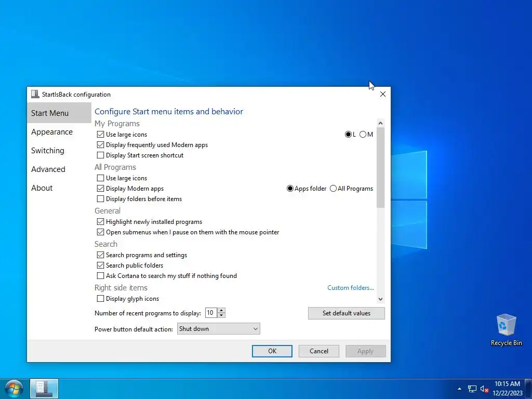The width and height of the screenshot is (532, 399).
Task: Select the M icon size radio
Action: [363, 135]
